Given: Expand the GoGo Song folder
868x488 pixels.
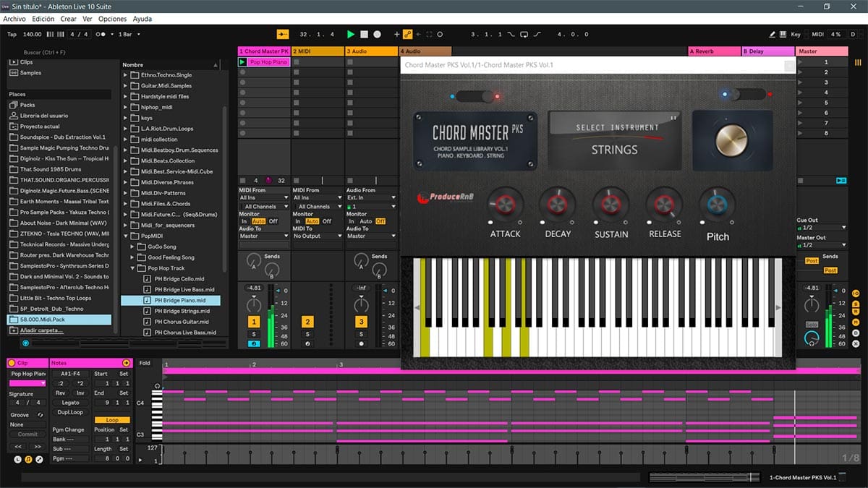Looking at the screenshot, I should click(134, 247).
